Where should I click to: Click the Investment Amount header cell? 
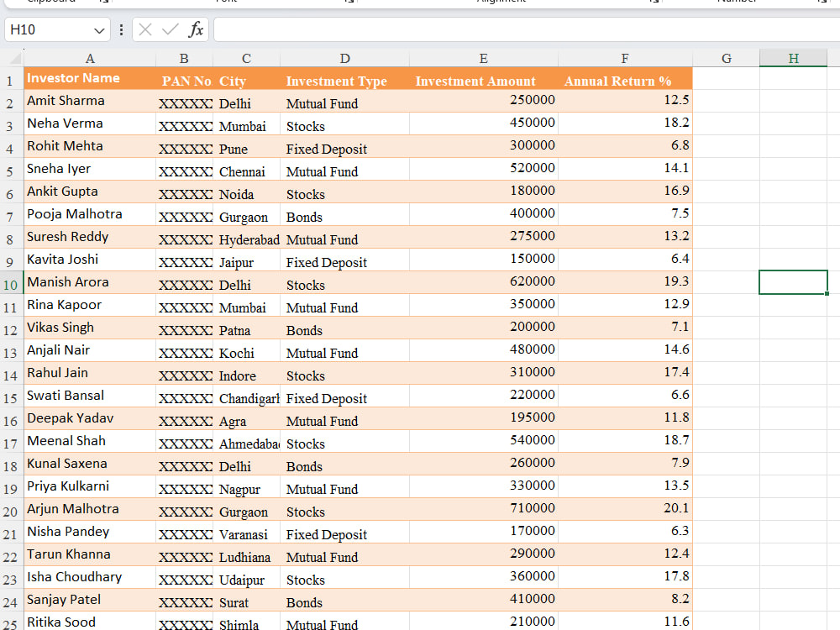(484, 78)
